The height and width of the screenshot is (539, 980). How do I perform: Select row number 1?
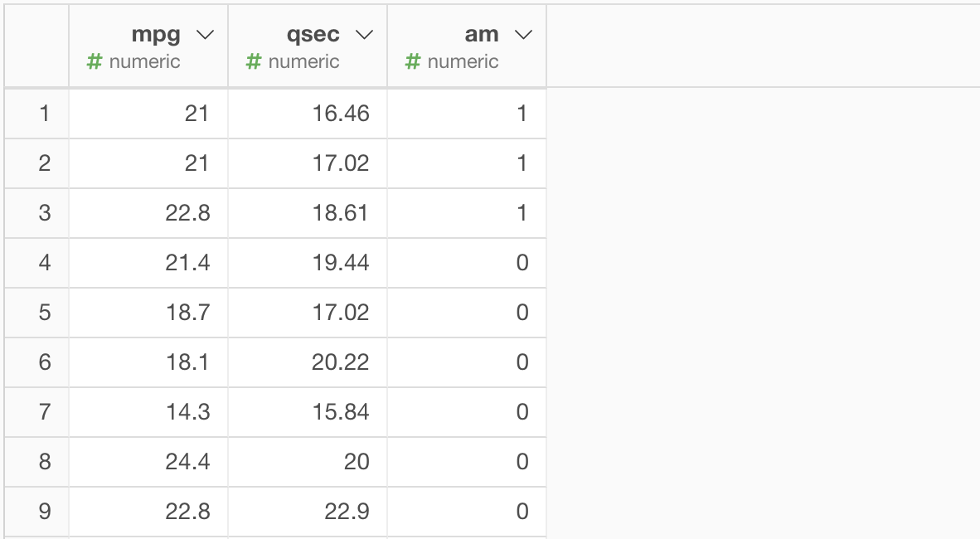pos(44,114)
